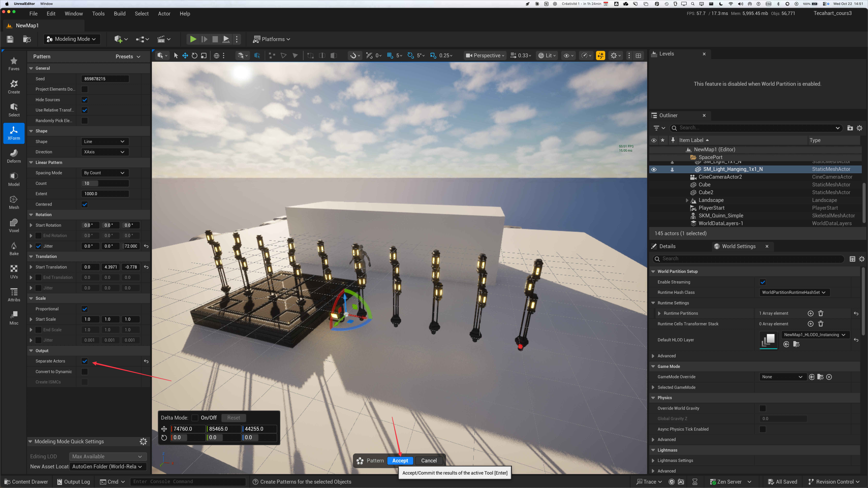Open the Model modeling category
Image resolution: width=868 pixels, height=488 pixels.
pyautogui.click(x=14, y=179)
